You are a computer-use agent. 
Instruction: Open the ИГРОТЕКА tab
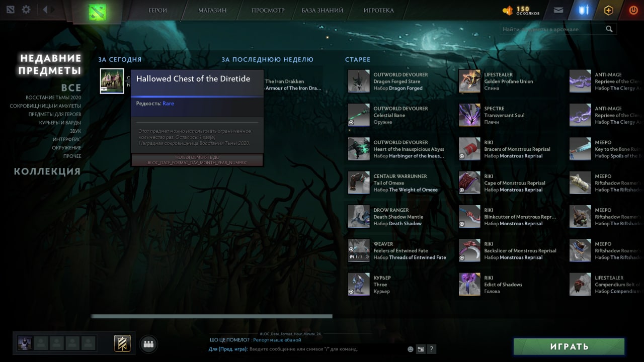click(x=378, y=10)
